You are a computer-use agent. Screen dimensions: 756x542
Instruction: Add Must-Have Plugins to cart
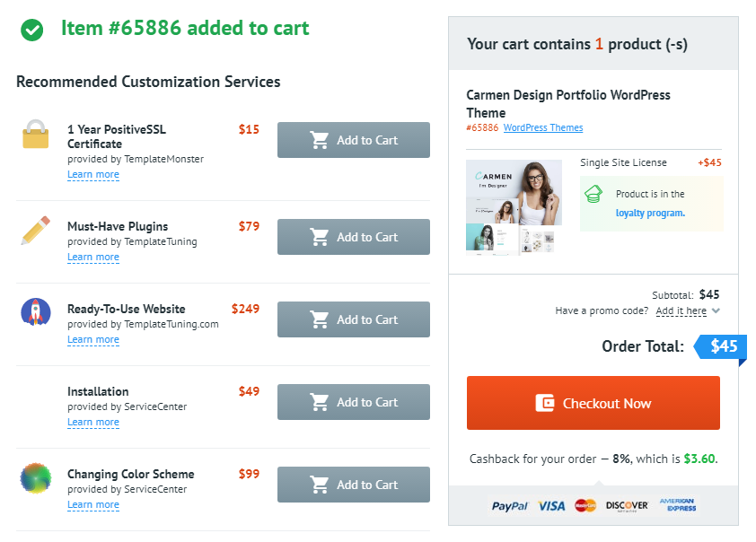coord(354,237)
